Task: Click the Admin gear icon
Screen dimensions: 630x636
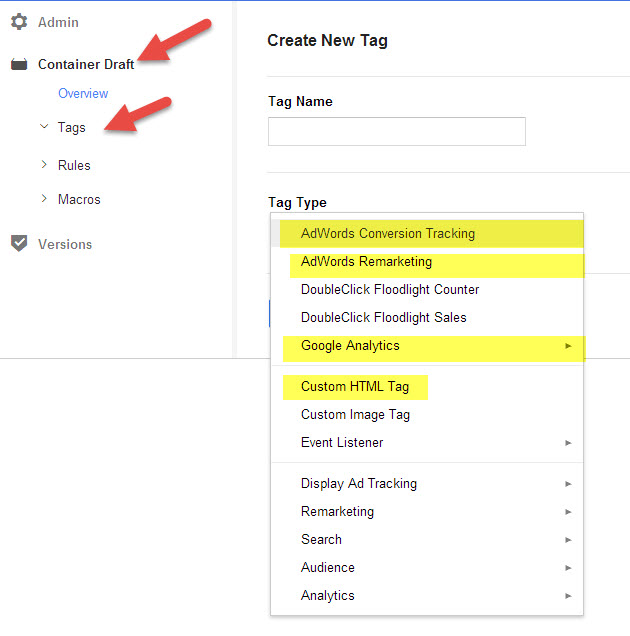Action: (x=19, y=22)
